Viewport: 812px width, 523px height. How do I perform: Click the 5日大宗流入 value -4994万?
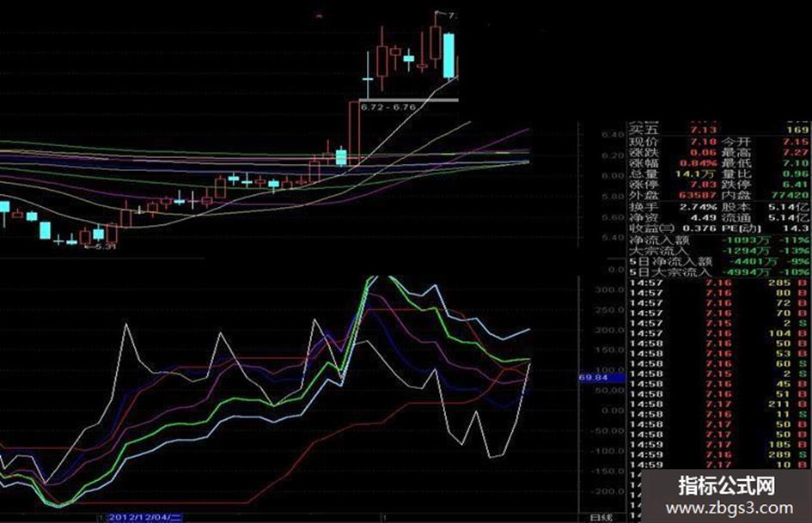[746, 272]
